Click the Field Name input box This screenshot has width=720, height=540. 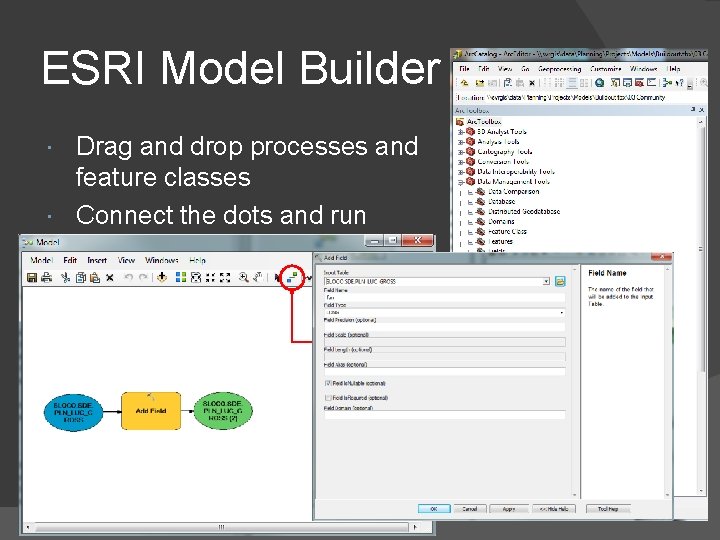(444, 298)
